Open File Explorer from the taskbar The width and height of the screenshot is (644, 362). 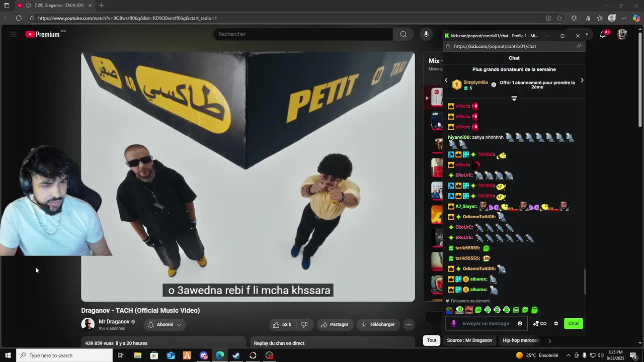(137, 355)
